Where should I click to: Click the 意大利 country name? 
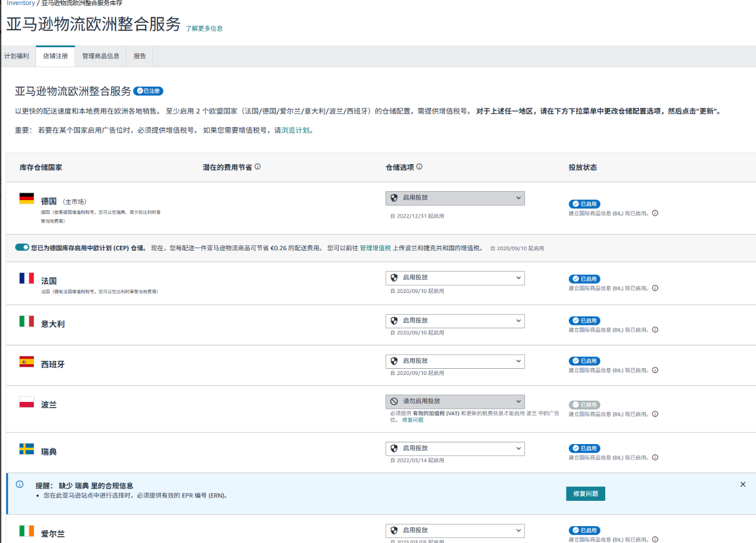click(x=53, y=324)
